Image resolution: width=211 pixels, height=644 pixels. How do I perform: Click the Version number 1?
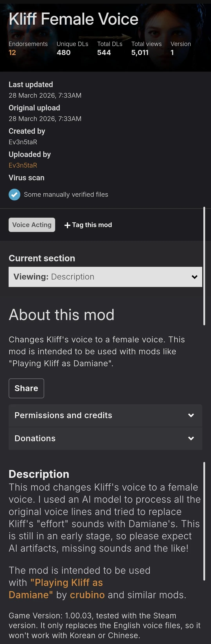(172, 52)
